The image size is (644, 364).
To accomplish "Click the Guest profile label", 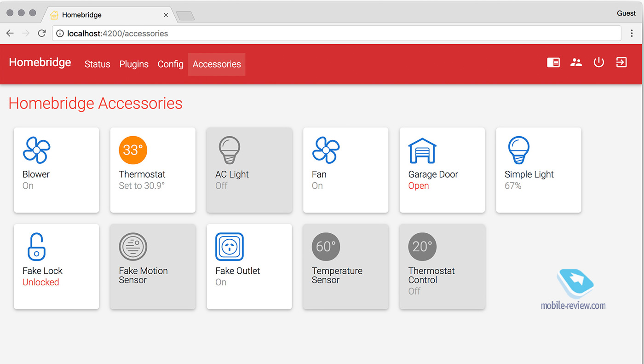I will pos(626,13).
